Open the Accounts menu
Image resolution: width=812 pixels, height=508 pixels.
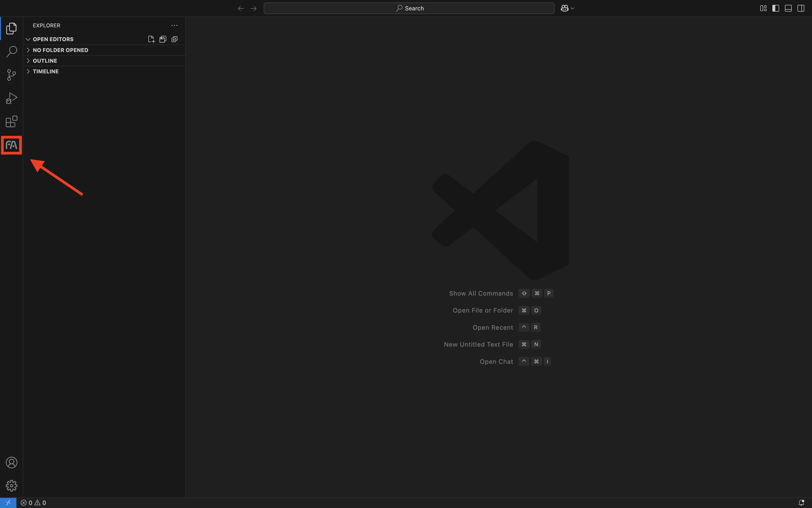tap(11, 463)
